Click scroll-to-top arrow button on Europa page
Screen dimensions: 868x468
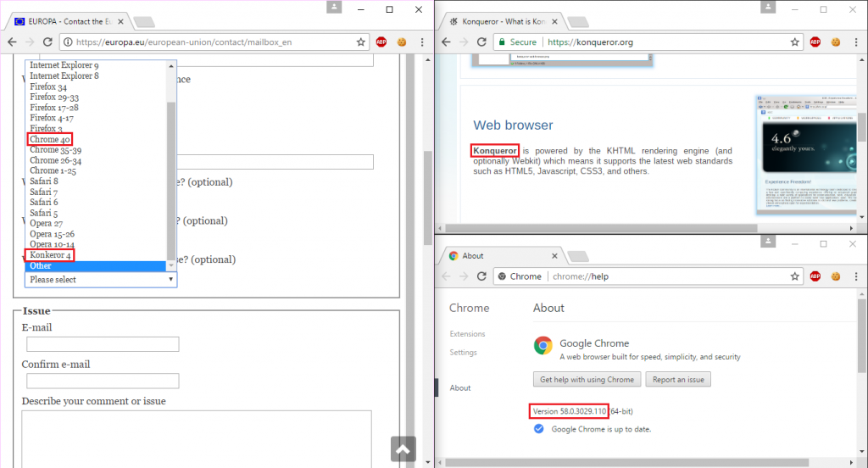pos(403,449)
